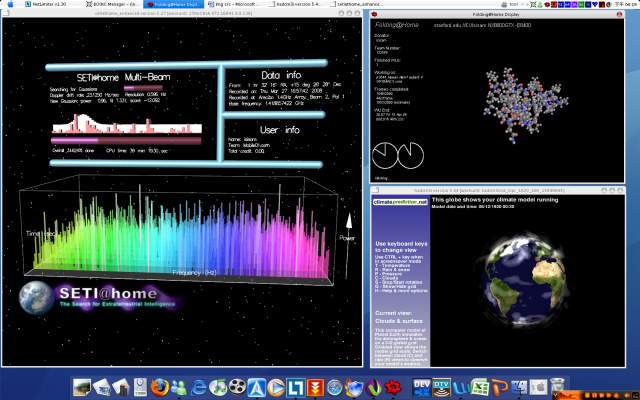Open the NetLimiter dock icon
This screenshot has width=640, height=400.
(x=295, y=387)
